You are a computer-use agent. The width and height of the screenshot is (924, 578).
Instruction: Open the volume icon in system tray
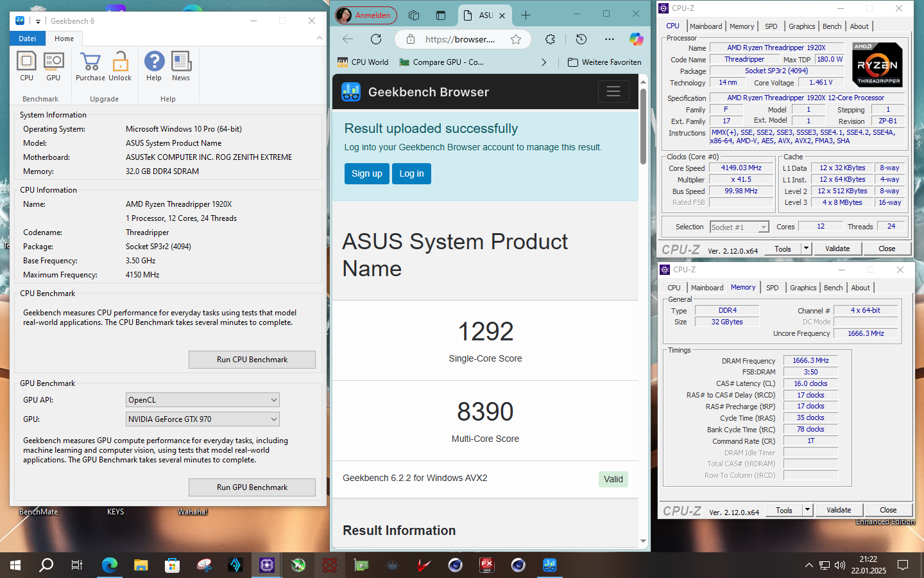pyautogui.click(x=840, y=565)
